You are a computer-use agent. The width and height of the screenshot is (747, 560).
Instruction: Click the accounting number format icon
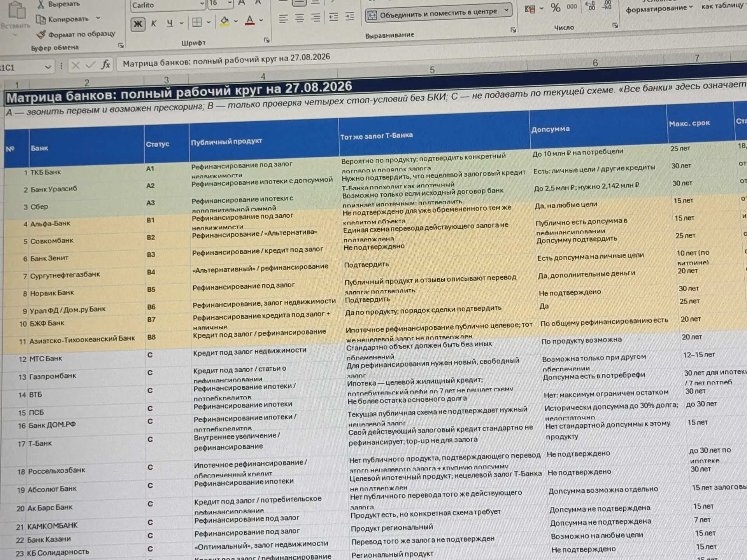click(530, 9)
